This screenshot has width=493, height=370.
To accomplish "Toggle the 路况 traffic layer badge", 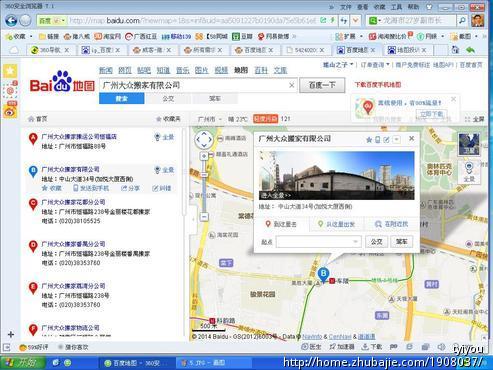I will [265, 119].
